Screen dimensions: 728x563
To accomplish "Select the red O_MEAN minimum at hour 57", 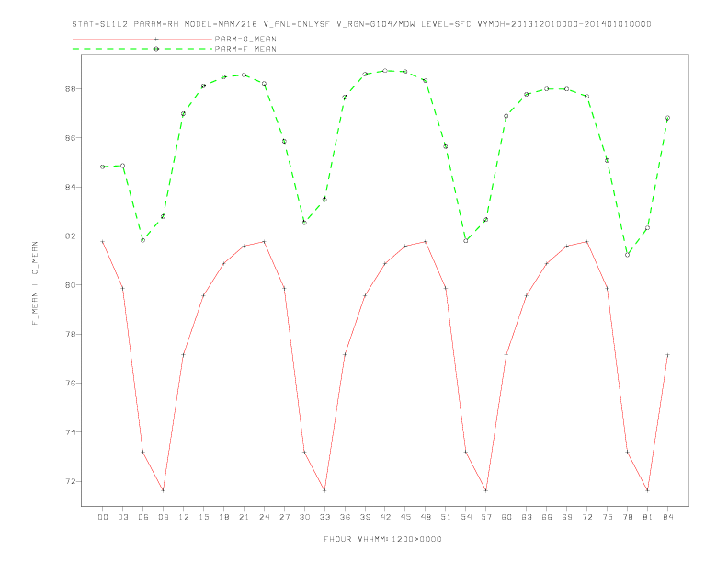I will pyautogui.click(x=486, y=490).
